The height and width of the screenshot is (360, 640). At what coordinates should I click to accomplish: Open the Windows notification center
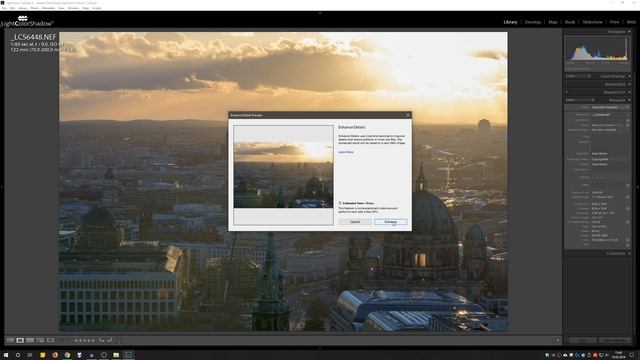coord(632,355)
